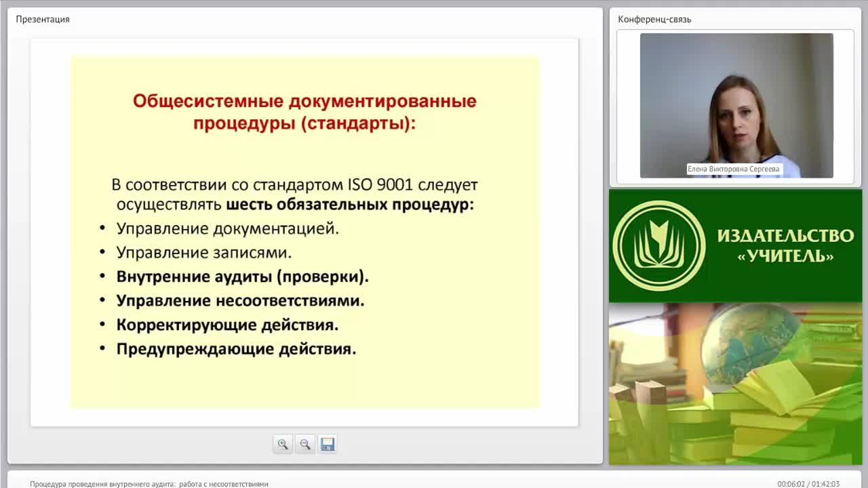Click the webinar title Процедура проведения внутреннего аудита
The width and height of the screenshot is (868, 488).
[149, 484]
